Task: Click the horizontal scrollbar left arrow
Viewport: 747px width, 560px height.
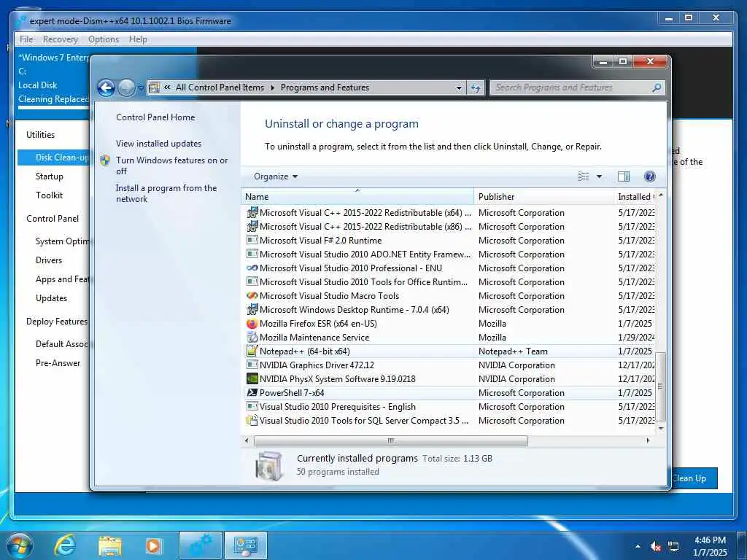Action: (247, 440)
